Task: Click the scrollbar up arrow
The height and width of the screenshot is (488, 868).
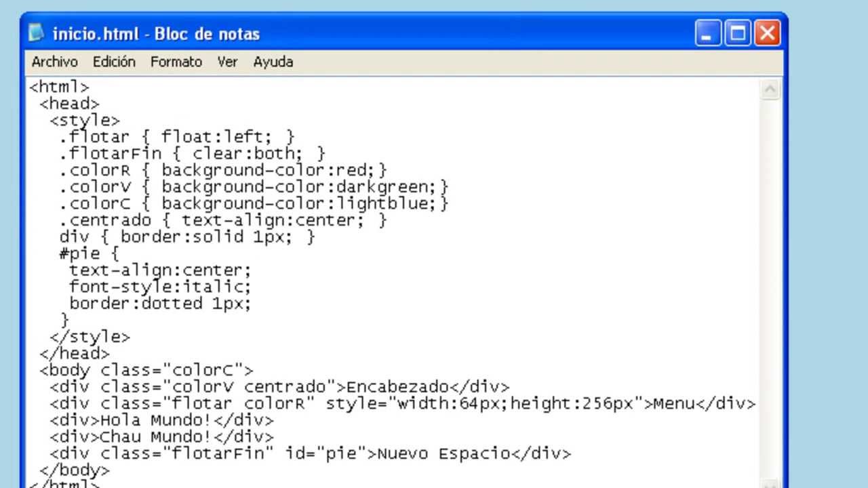Action: [x=770, y=89]
